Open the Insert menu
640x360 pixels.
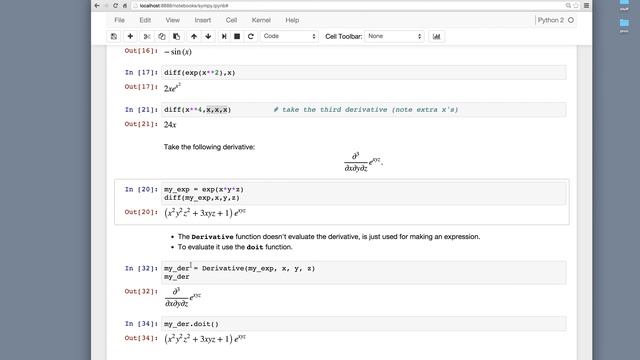[x=202, y=20]
